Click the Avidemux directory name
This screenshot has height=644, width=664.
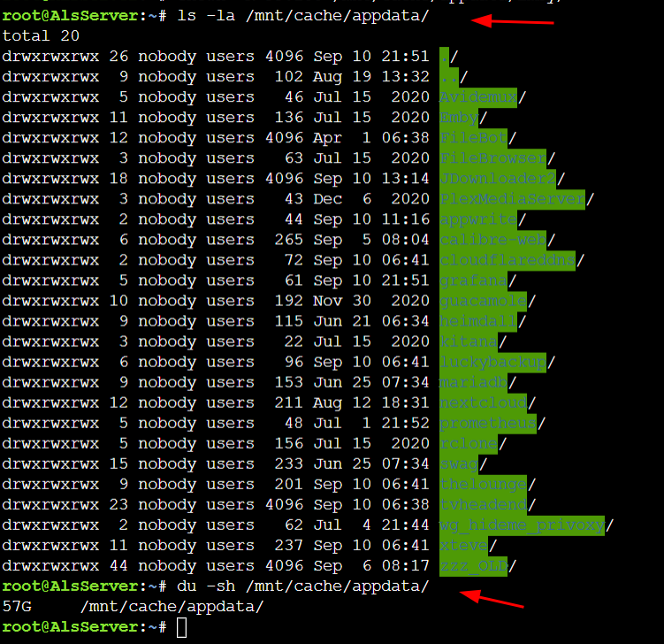pyautogui.click(x=478, y=97)
